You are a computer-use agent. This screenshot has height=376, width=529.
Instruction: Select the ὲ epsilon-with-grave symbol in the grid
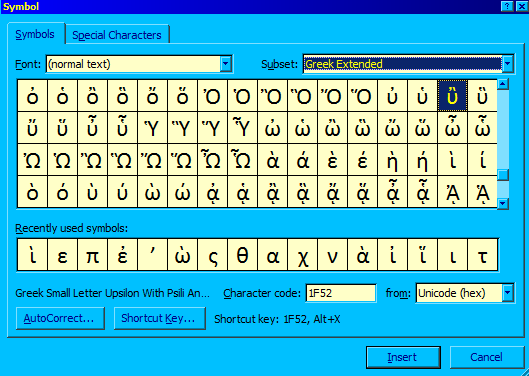tap(333, 160)
